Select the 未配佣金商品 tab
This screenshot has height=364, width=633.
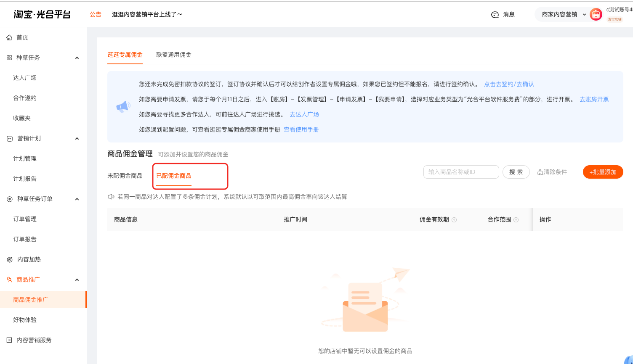pyautogui.click(x=125, y=176)
